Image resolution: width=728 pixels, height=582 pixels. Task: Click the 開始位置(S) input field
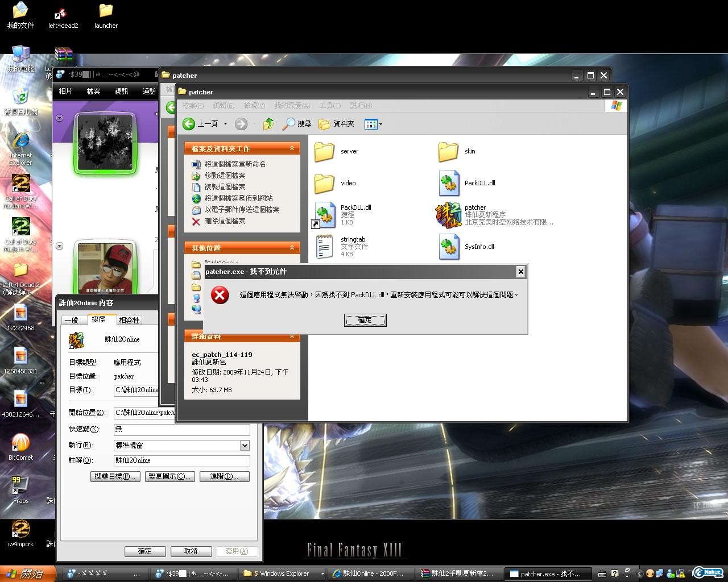click(x=144, y=413)
